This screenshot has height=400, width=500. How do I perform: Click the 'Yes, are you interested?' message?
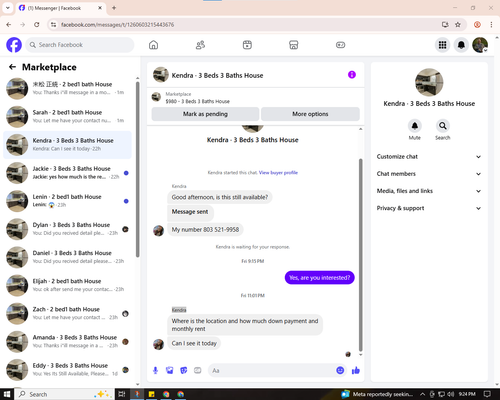(319, 278)
